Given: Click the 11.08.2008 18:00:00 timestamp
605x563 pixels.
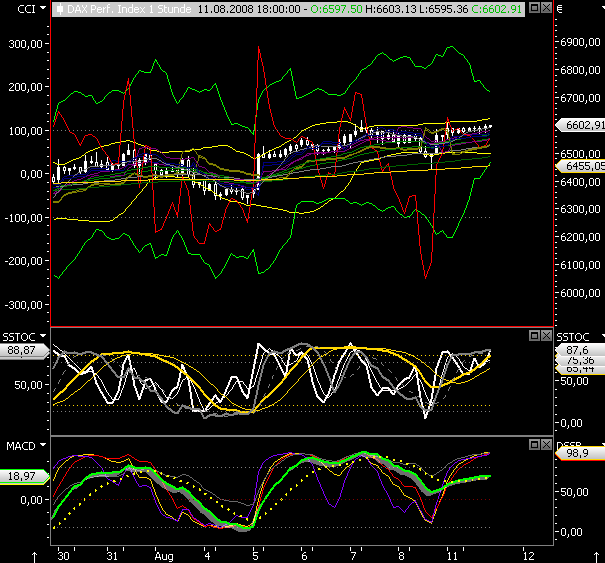Looking at the screenshot, I should click(249, 9).
